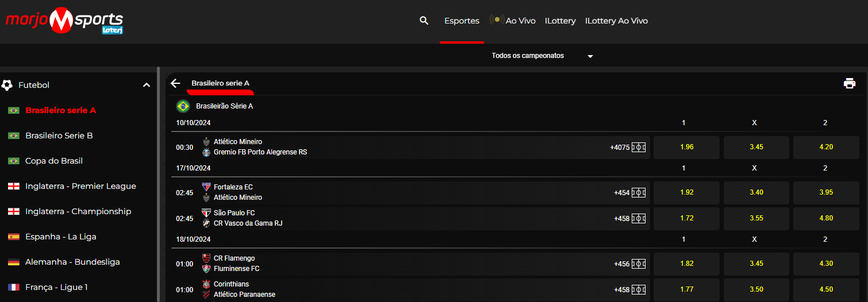Open França - Ligue 1
This screenshot has height=302, width=868.
(x=56, y=287)
